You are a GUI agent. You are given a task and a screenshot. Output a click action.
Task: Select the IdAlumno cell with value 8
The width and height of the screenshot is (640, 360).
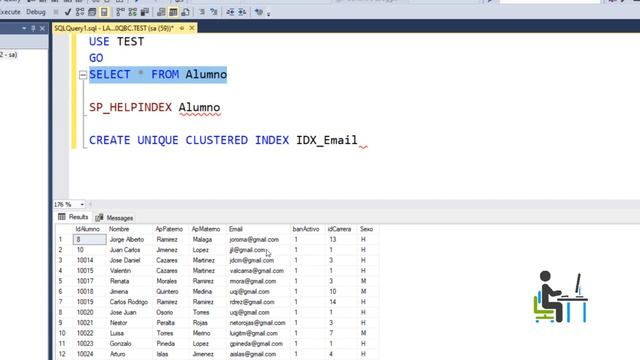tap(89, 240)
